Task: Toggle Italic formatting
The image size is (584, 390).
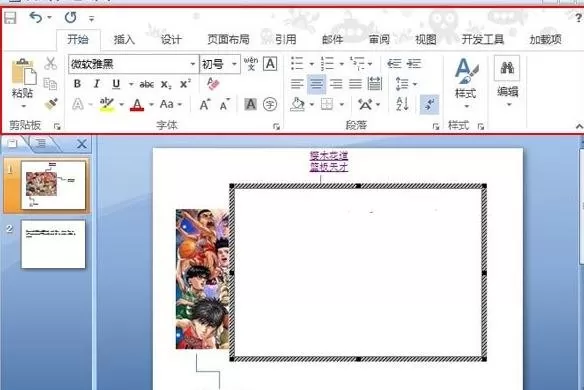Action: pyautogui.click(x=97, y=84)
